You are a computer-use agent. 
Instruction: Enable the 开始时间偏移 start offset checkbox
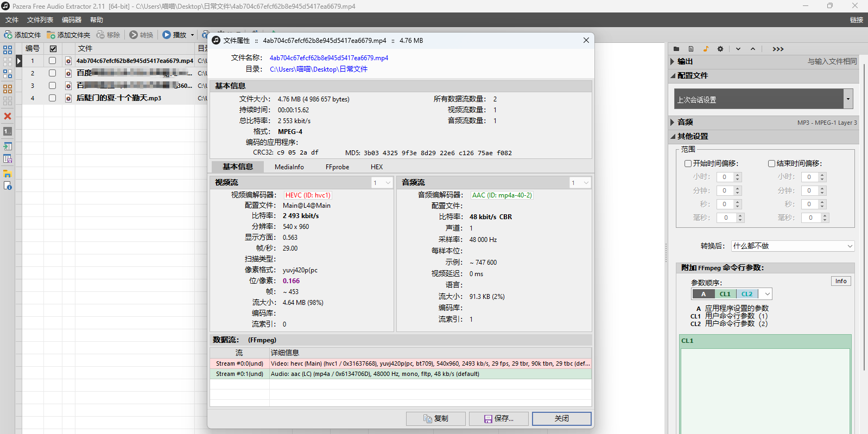(688, 163)
